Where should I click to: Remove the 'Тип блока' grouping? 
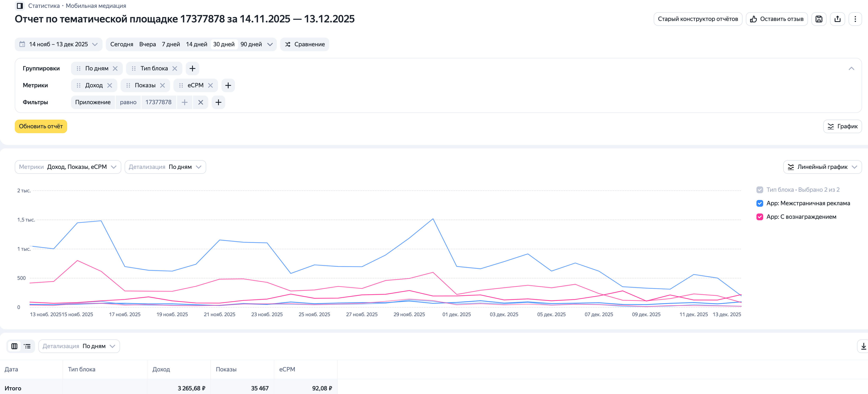175,68
